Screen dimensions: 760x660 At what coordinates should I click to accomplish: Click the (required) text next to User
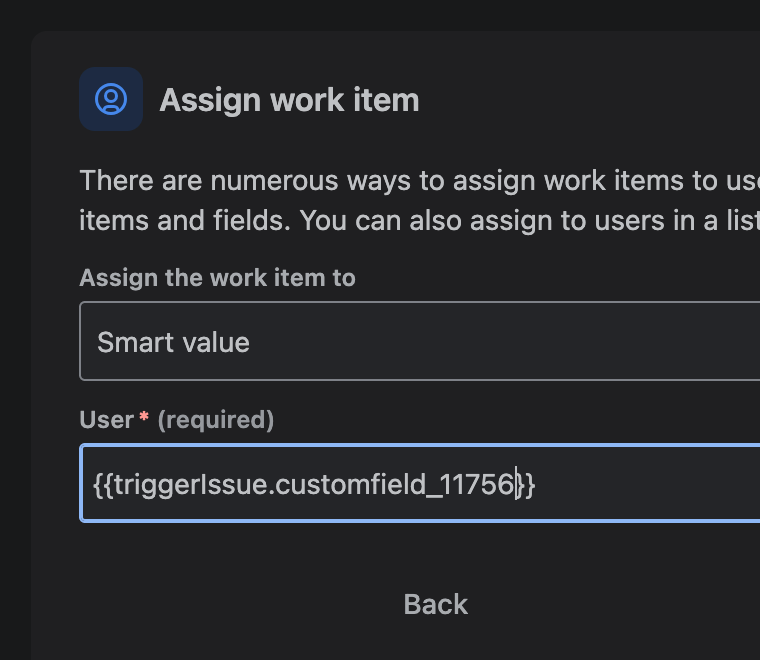click(x=216, y=420)
